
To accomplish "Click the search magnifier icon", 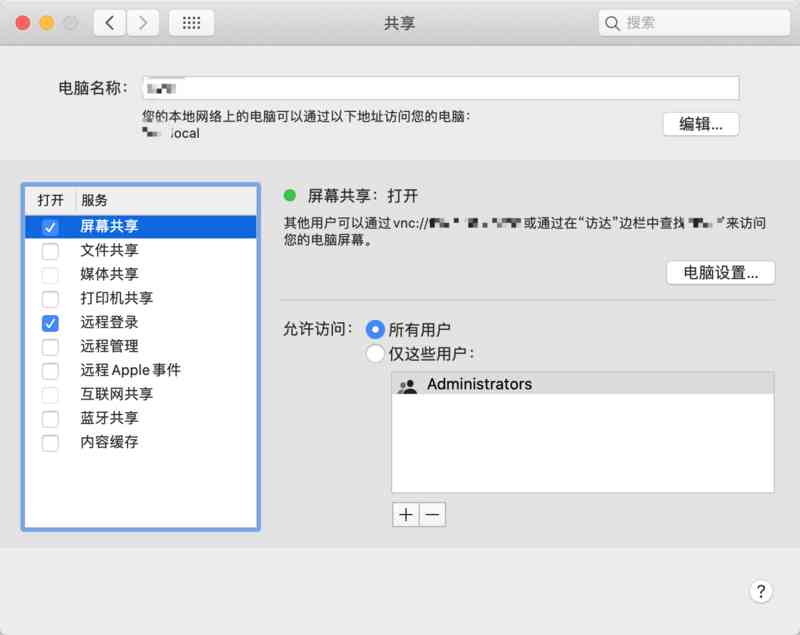I will coord(613,22).
